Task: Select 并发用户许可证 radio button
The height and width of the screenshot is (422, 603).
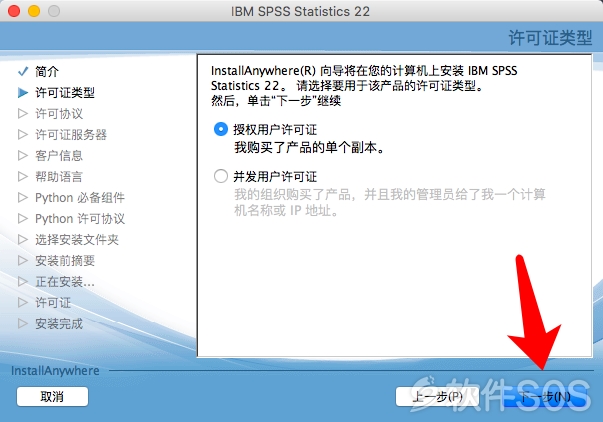Action: 221,176
